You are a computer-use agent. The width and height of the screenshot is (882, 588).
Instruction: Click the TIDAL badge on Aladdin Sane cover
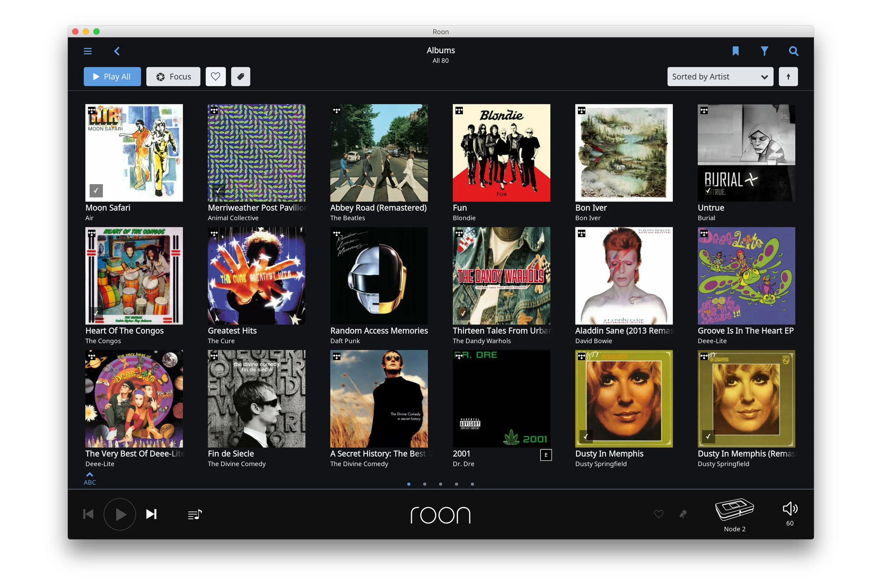tap(582, 234)
